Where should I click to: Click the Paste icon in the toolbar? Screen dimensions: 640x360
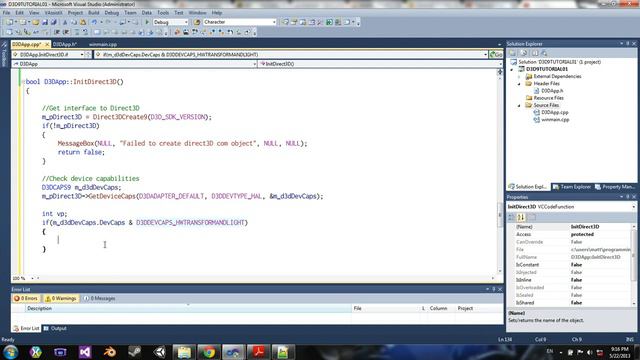[x=83, y=22]
